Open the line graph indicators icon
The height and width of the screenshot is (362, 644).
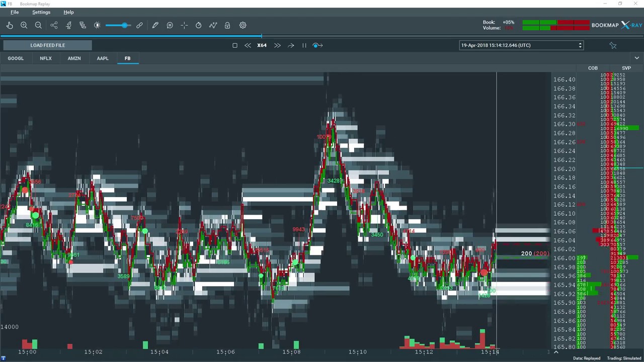pyautogui.click(x=213, y=25)
